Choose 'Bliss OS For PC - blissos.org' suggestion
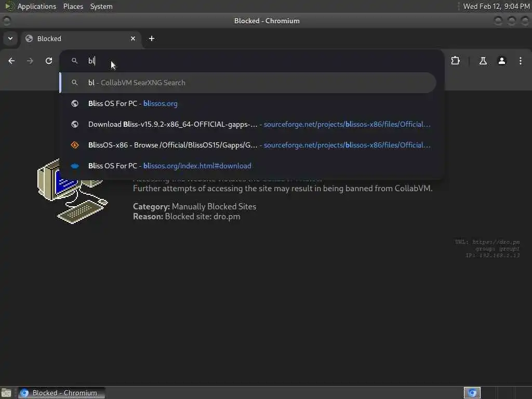Screen dimensions: 532x399 click(x=248, y=103)
